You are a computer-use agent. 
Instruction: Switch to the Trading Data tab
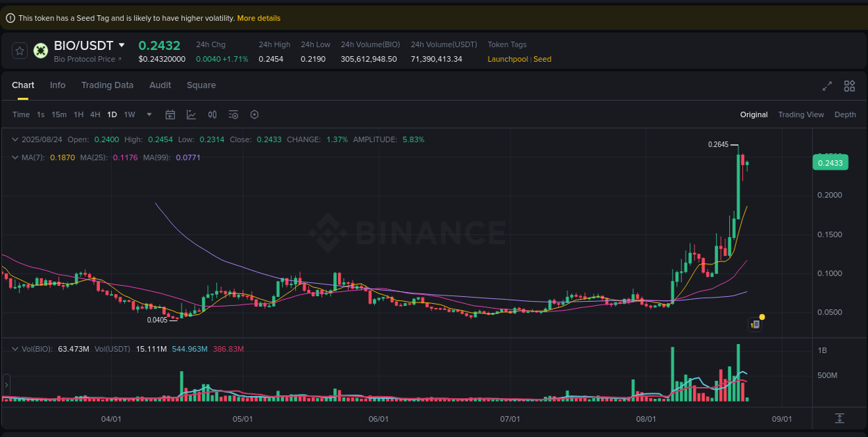coord(107,85)
